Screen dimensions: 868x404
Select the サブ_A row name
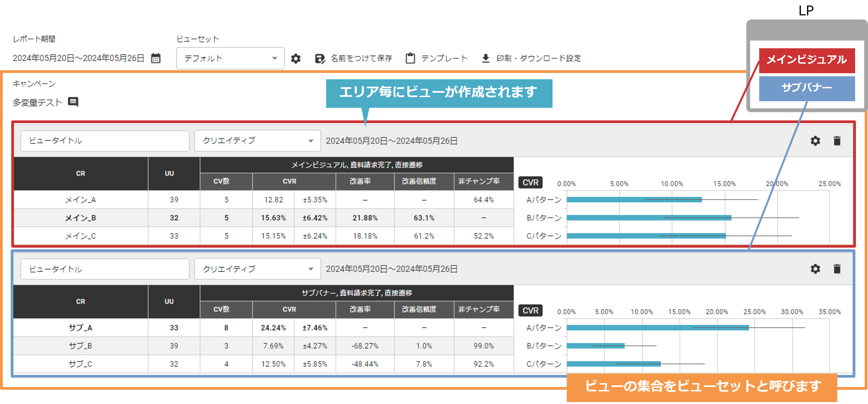(81, 328)
